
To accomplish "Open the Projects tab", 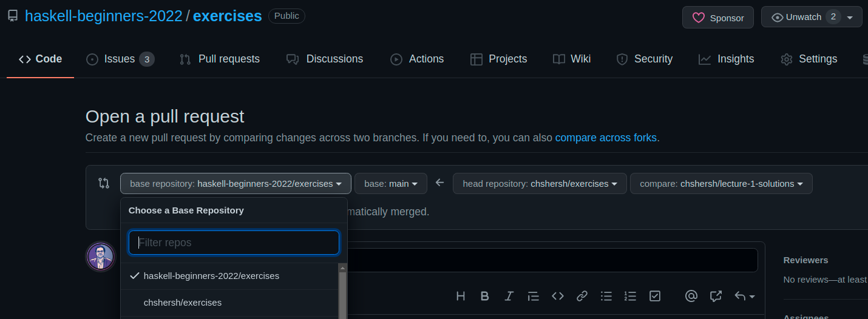I will click(499, 59).
